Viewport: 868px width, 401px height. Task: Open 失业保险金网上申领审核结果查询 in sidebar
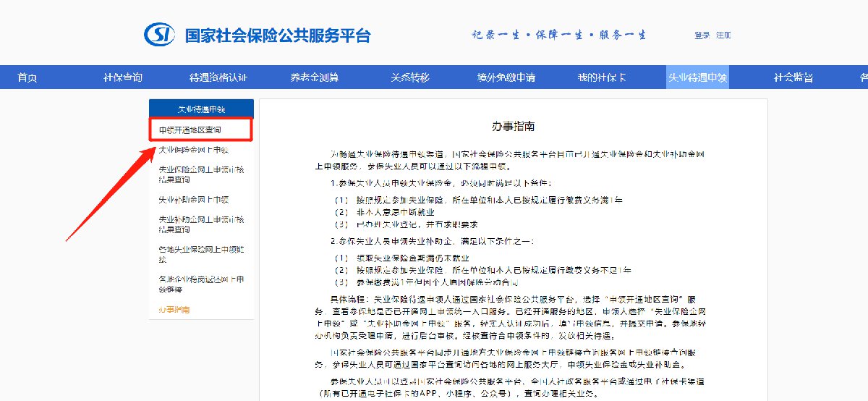coord(202,174)
